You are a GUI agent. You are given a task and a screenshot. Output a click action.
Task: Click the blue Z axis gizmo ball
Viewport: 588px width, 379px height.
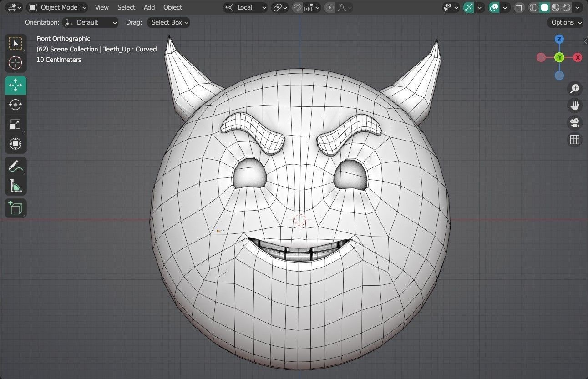pyautogui.click(x=559, y=39)
